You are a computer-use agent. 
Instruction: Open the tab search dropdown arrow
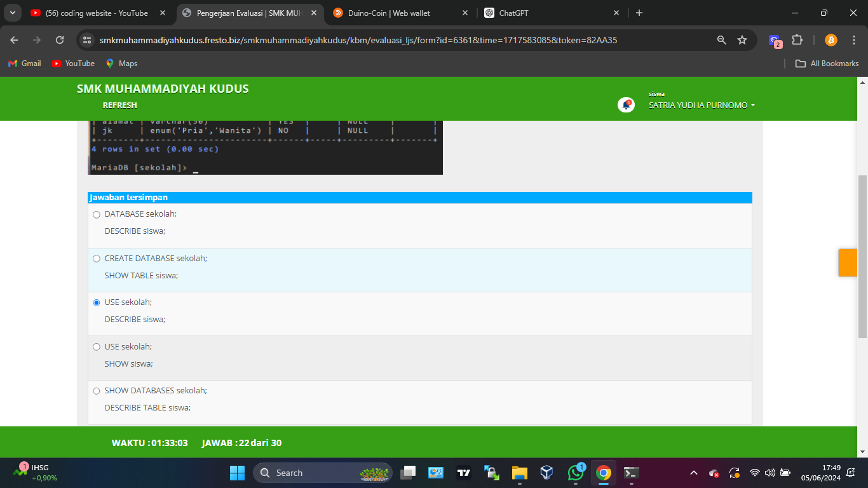[13, 13]
